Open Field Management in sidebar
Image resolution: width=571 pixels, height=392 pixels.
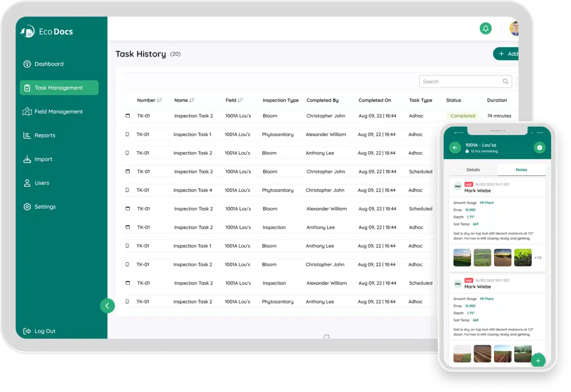point(58,112)
